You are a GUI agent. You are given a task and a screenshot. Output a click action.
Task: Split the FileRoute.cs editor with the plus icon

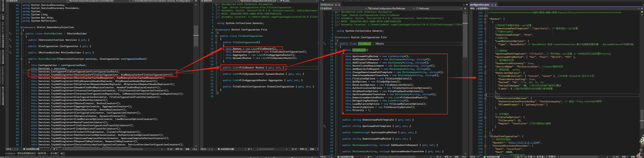tap(465, 9)
